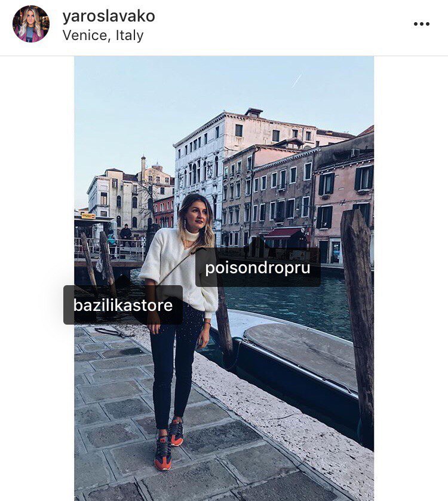Visit the yaroslavako username link
This screenshot has height=501, width=448.
point(109,16)
